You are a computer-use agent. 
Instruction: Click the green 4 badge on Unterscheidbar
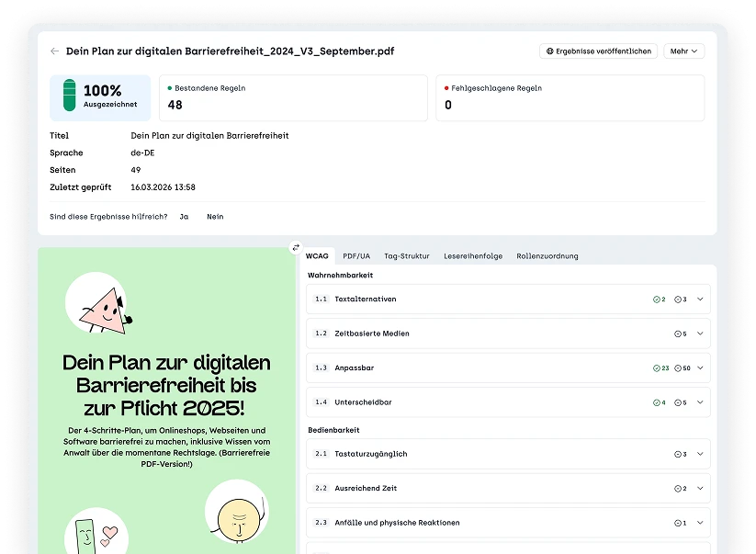pos(658,401)
